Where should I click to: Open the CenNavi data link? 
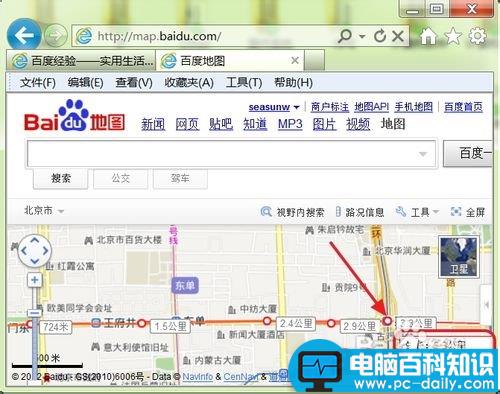point(241,377)
